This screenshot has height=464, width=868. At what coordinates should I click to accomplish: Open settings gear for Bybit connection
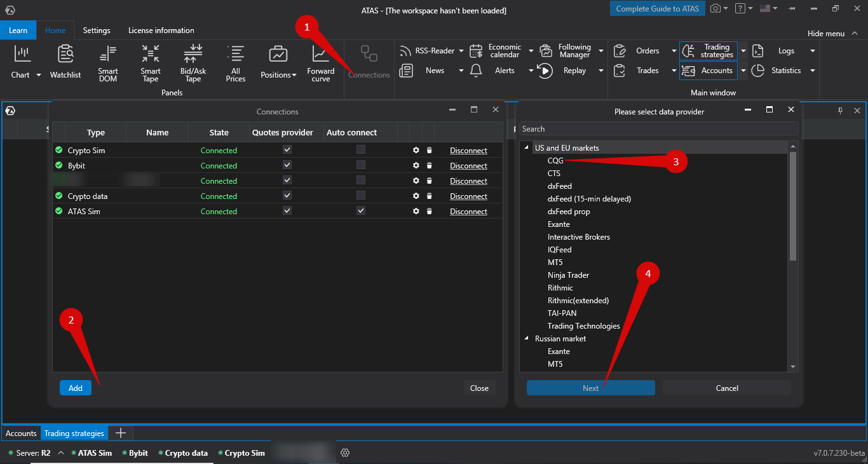click(x=416, y=166)
